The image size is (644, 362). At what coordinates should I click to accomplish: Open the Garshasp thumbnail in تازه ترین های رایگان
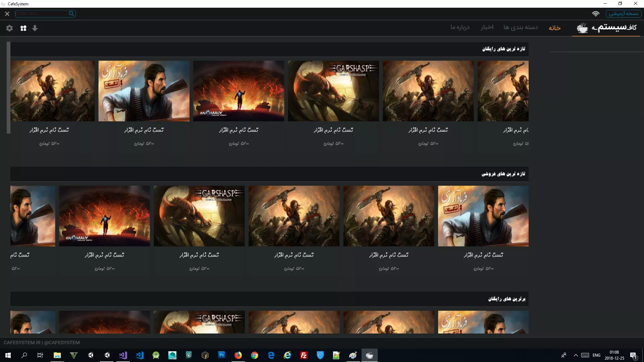(x=333, y=91)
